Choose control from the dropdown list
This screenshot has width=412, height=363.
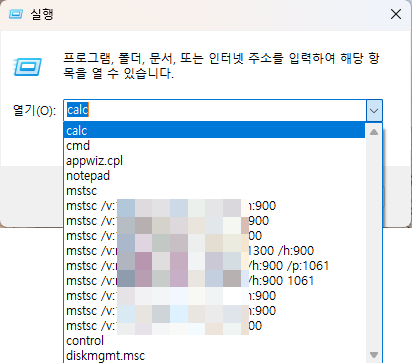[x=214, y=341]
